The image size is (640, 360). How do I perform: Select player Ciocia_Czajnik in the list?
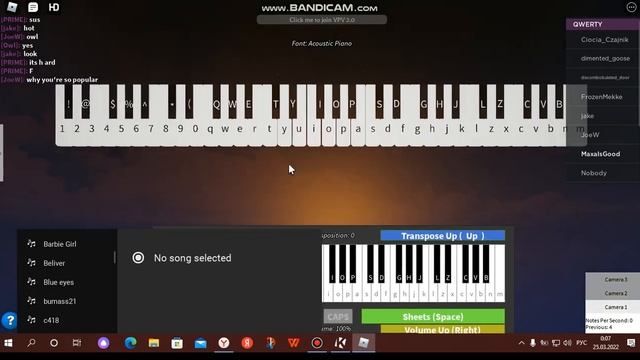[603, 40]
